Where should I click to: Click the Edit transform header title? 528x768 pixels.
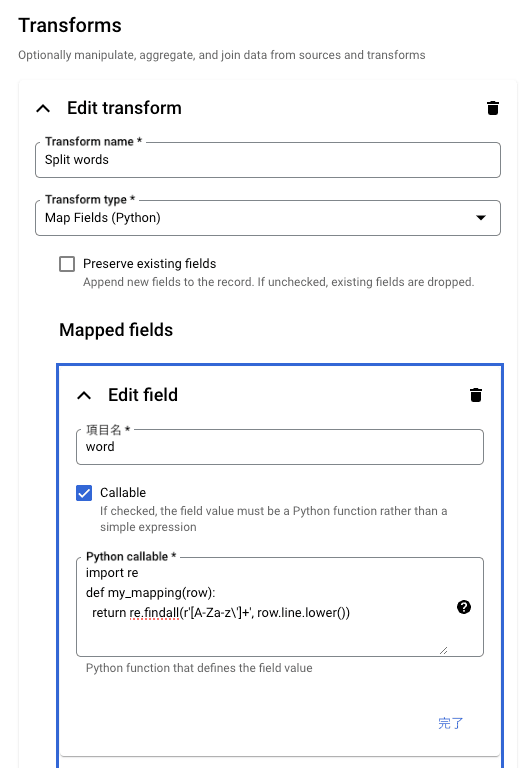(124, 108)
